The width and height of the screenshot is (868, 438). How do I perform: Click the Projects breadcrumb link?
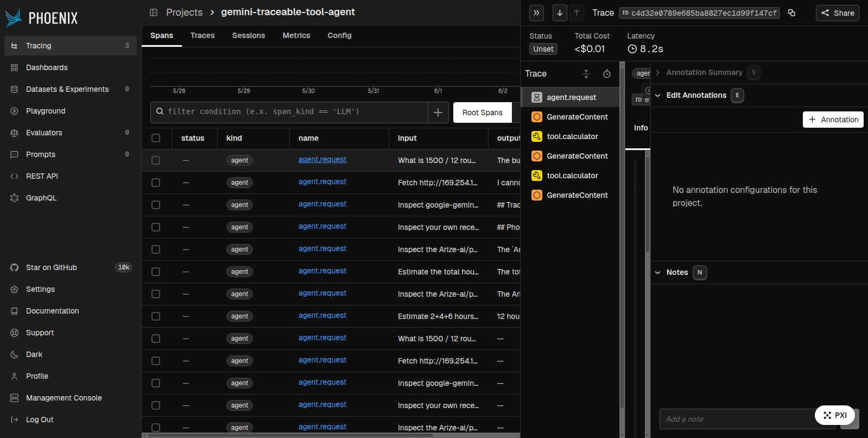tap(185, 12)
